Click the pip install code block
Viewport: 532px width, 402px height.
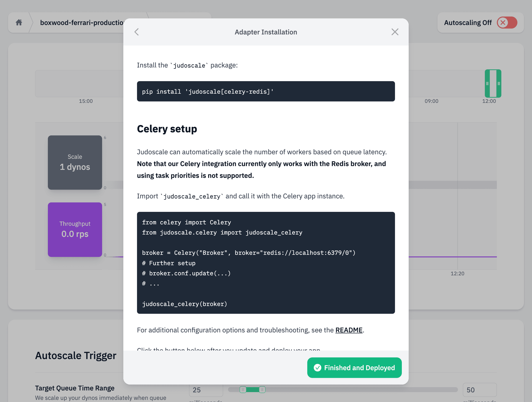(x=266, y=92)
